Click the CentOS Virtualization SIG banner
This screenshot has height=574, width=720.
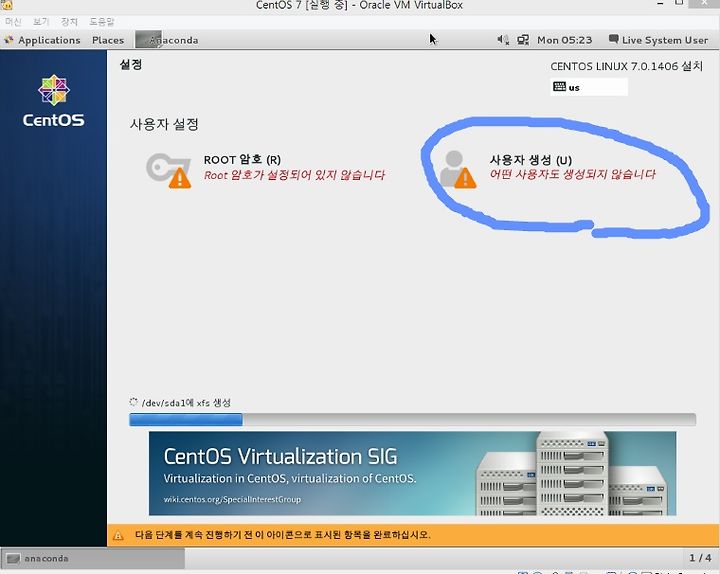click(x=412, y=473)
